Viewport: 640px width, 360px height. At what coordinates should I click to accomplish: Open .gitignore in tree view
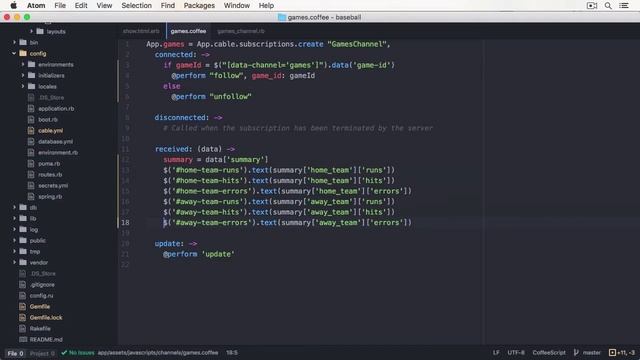tap(42, 284)
